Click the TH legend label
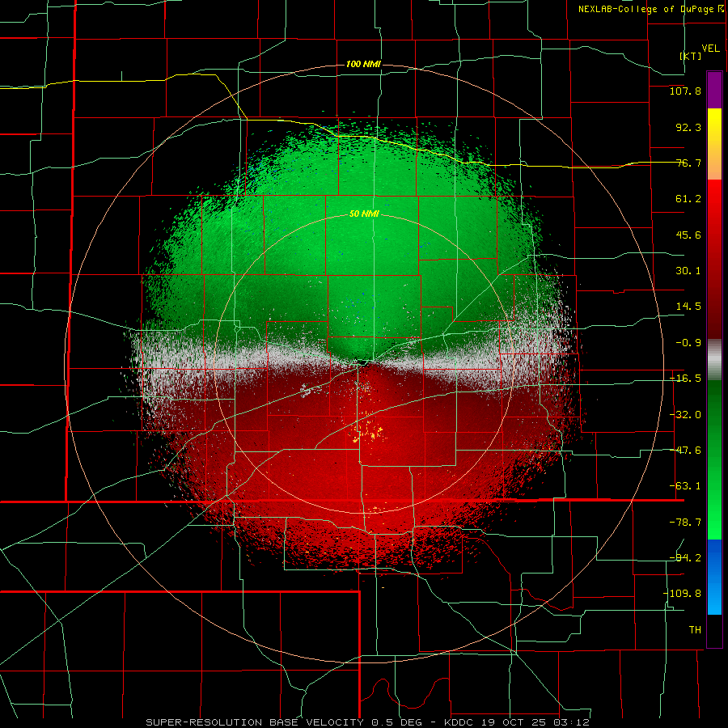This screenshot has width=728, height=728. (695, 629)
